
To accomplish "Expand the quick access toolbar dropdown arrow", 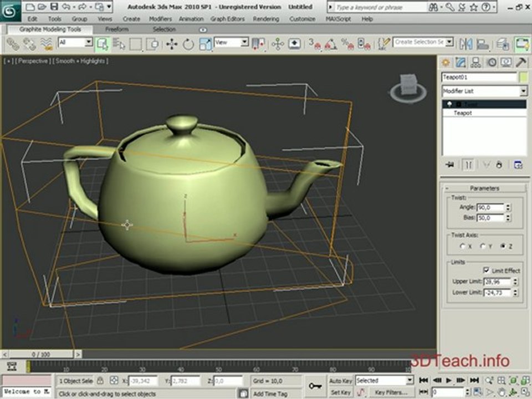I will click(109, 7).
